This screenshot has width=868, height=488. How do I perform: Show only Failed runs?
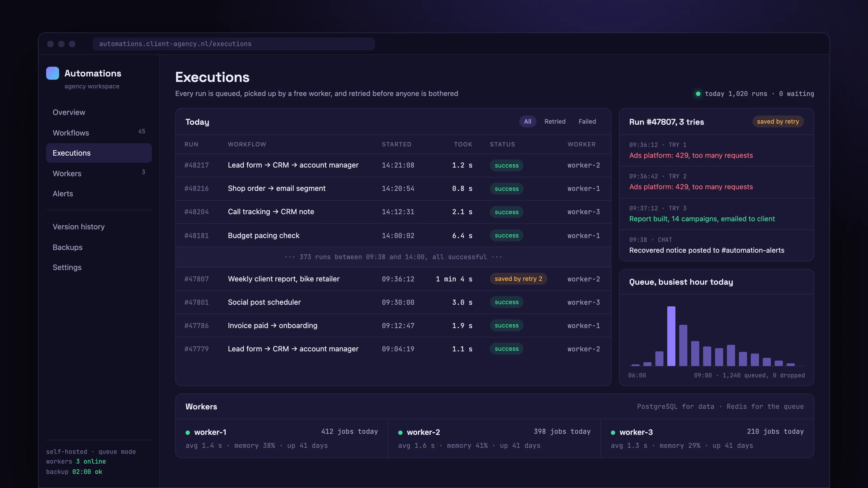(587, 121)
